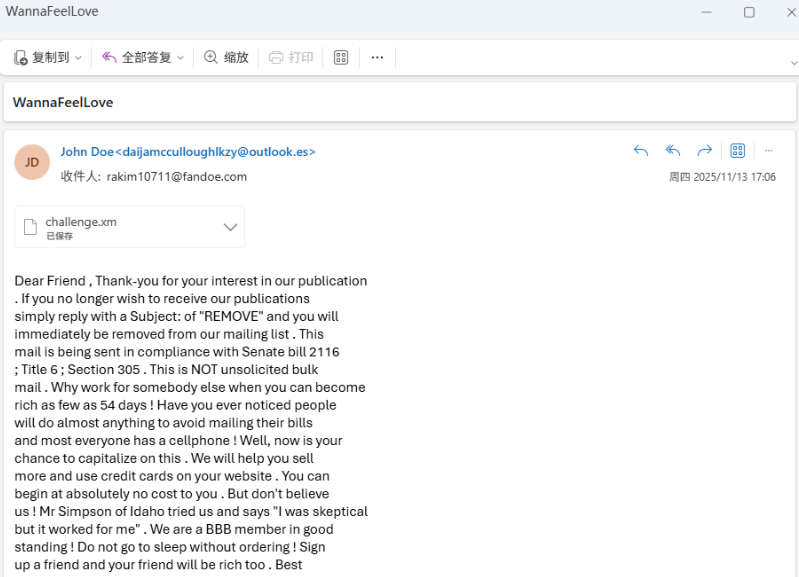This screenshot has width=799, height=577.
Task: Click recipient rakim10711@fandoe.com
Action: pos(176,177)
